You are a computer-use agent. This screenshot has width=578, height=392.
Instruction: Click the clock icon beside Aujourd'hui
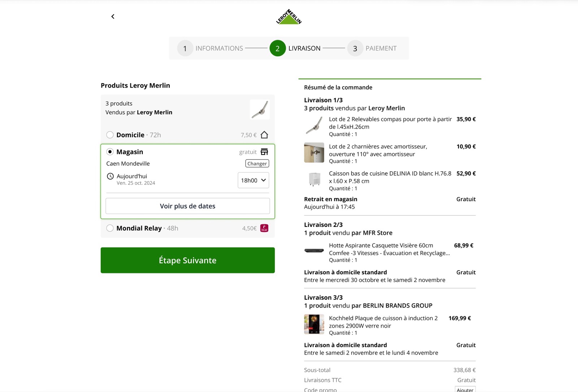pyautogui.click(x=110, y=176)
